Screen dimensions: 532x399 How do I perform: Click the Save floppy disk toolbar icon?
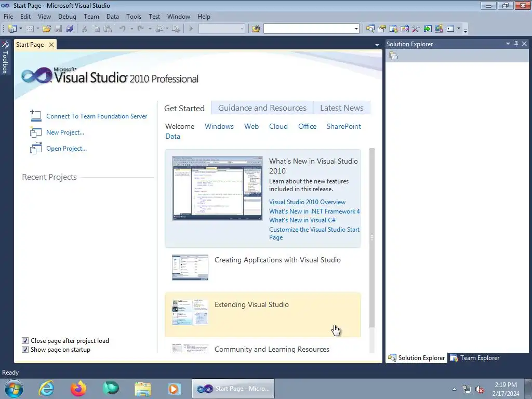click(58, 29)
